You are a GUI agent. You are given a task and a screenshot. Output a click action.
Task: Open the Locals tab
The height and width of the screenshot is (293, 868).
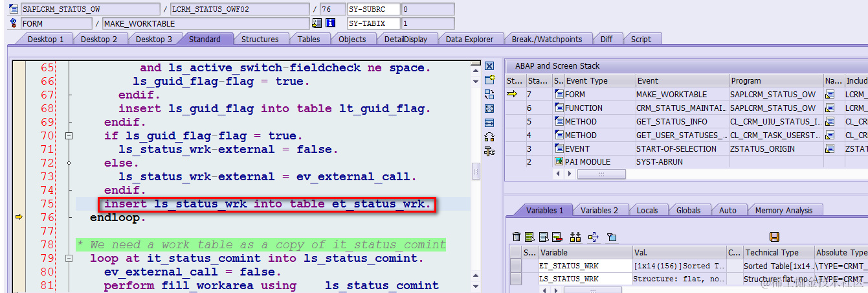point(647,211)
